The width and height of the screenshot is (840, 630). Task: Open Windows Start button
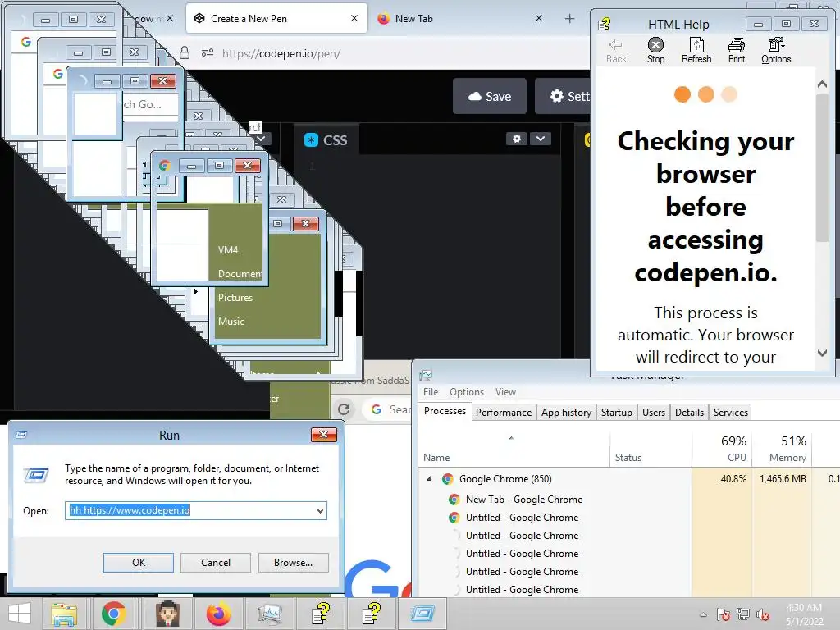[x=20, y=614]
